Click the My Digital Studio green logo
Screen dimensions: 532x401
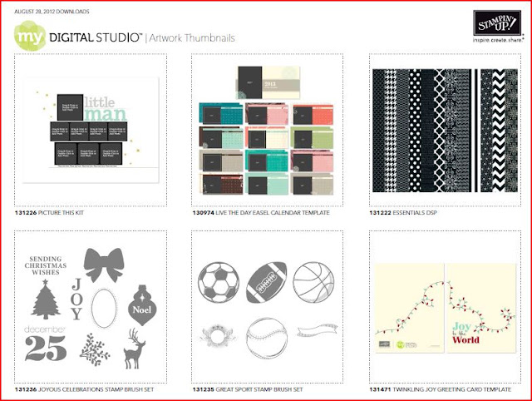(30, 36)
